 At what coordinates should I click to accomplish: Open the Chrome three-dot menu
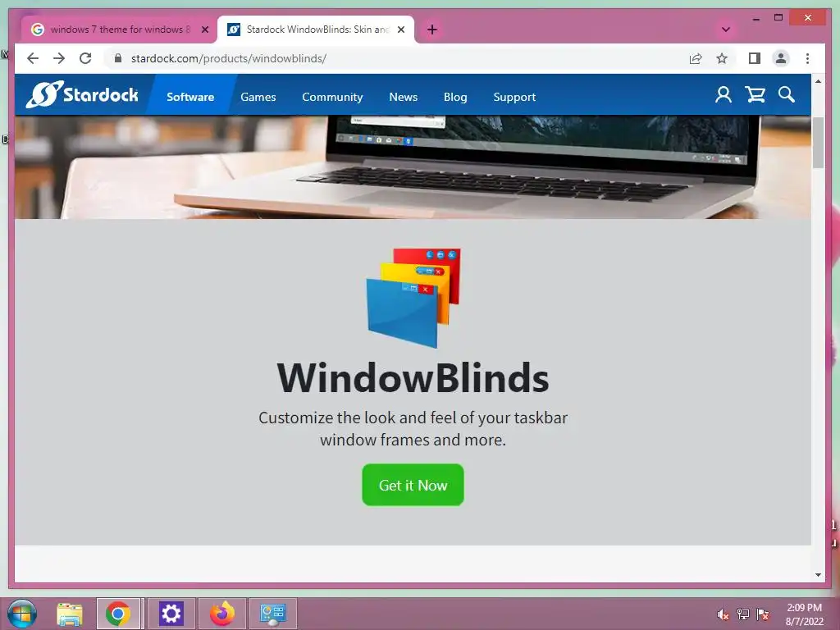coord(807,58)
